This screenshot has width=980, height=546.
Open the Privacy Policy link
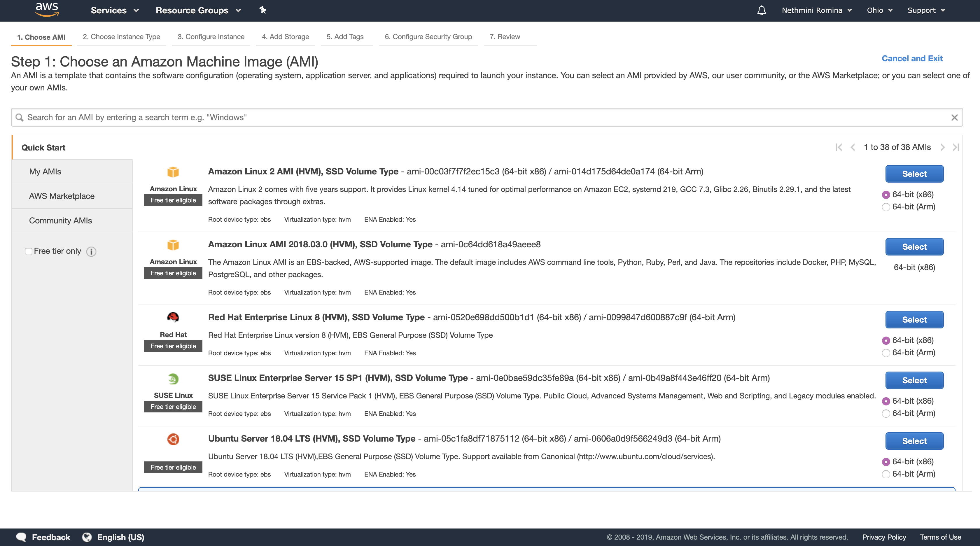pyautogui.click(x=884, y=537)
